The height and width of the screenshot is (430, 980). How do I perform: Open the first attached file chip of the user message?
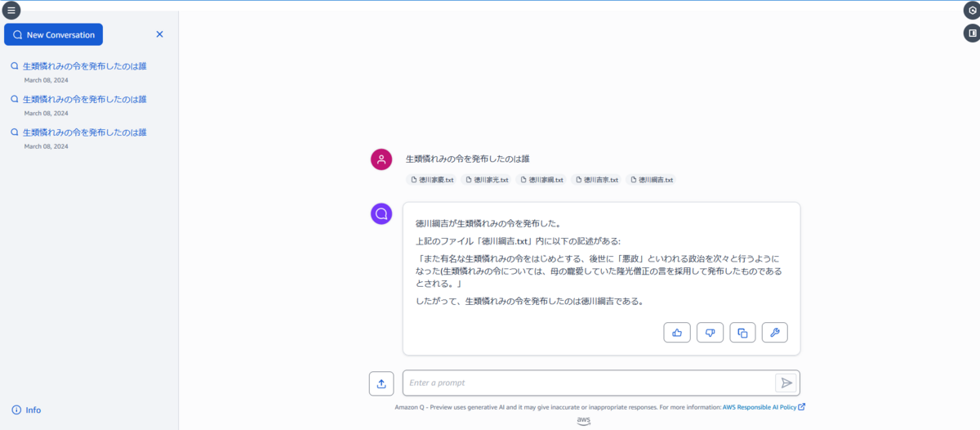431,180
